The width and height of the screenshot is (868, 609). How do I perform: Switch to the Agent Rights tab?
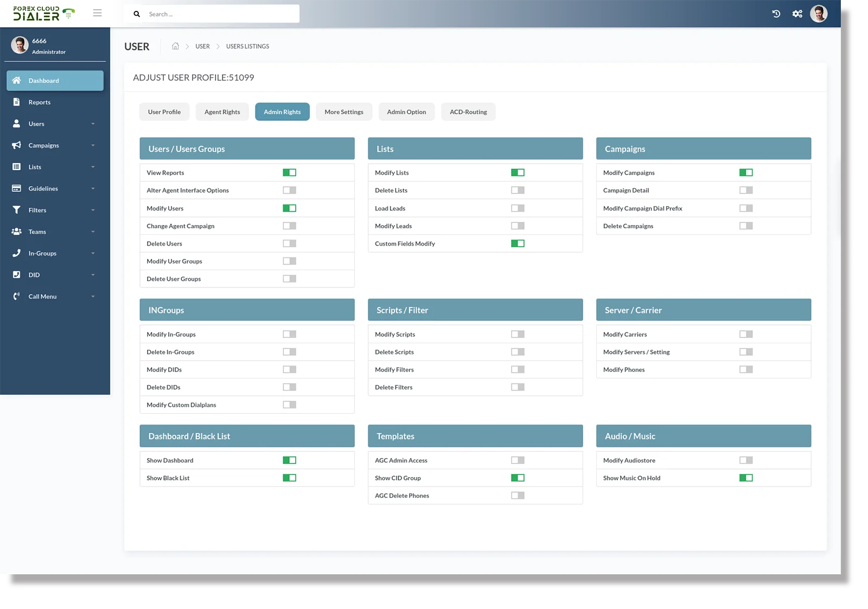[222, 112]
